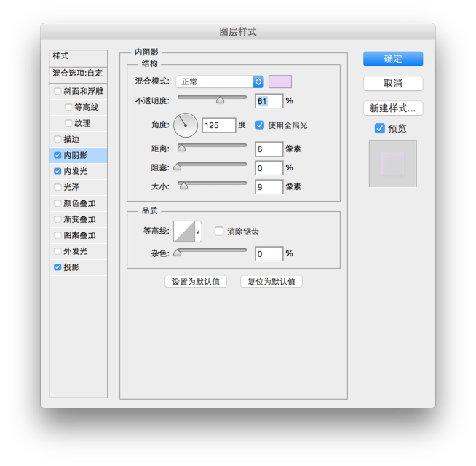Click the 大小 slider handle
476x466 pixels.
click(x=183, y=186)
